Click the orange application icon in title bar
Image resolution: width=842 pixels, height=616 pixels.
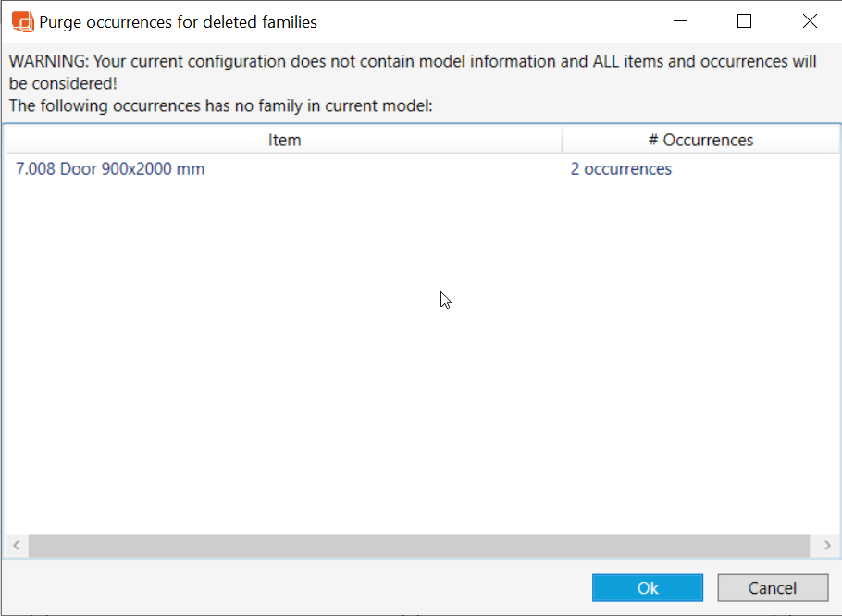pos(22,21)
